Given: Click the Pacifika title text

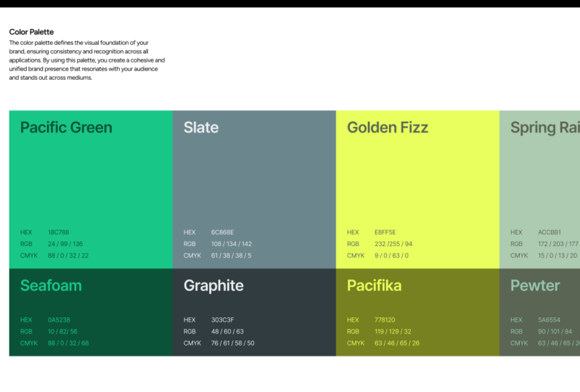Looking at the screenshot, I should pos(375,285).
